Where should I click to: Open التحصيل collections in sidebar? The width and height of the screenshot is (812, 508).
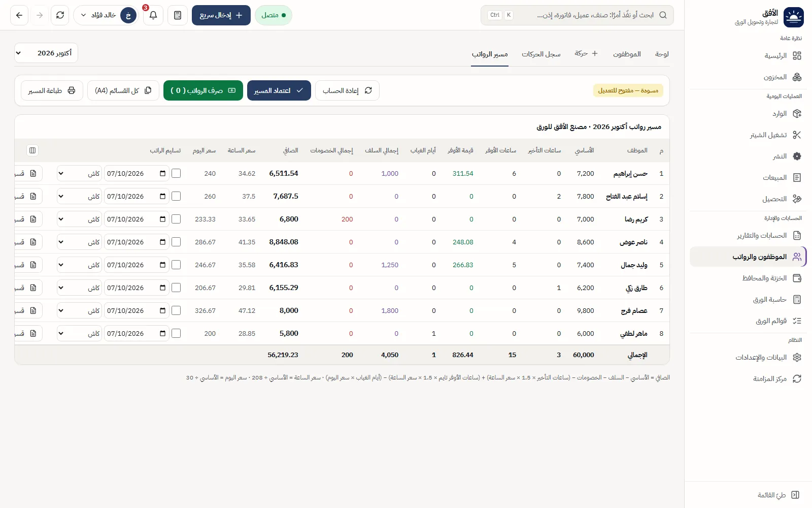tap(748, 199)
